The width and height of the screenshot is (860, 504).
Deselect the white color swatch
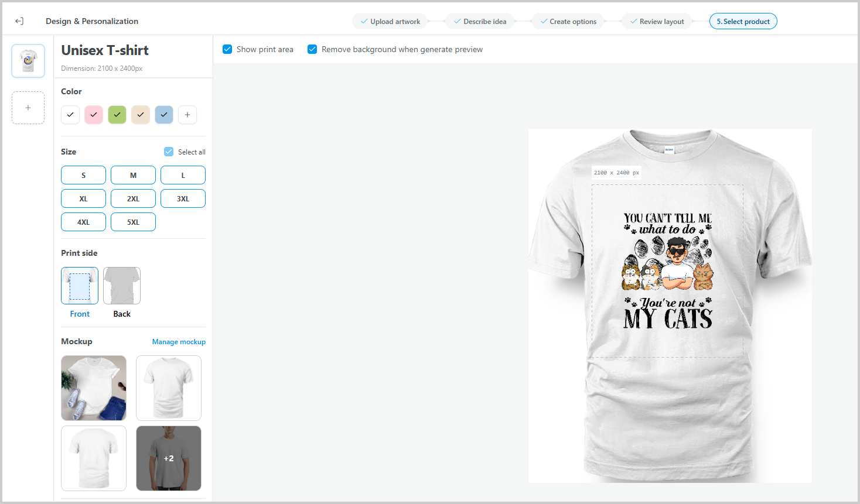coord(70,115)
